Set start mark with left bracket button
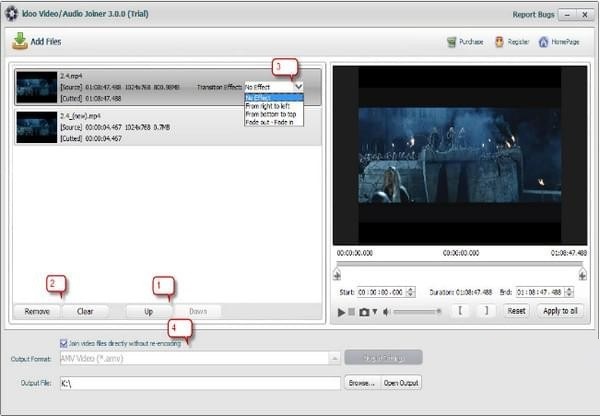600x416 pixels. coord(460,311)
